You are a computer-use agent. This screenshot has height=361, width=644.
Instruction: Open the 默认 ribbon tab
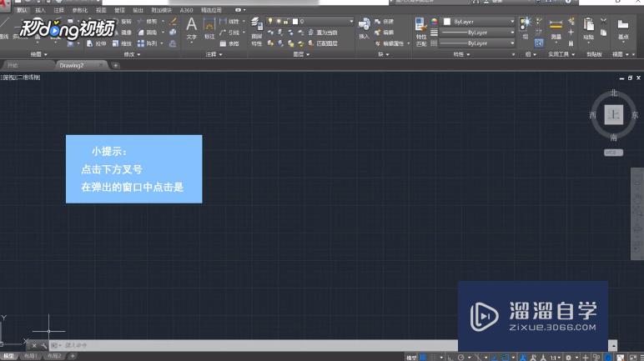22,10
